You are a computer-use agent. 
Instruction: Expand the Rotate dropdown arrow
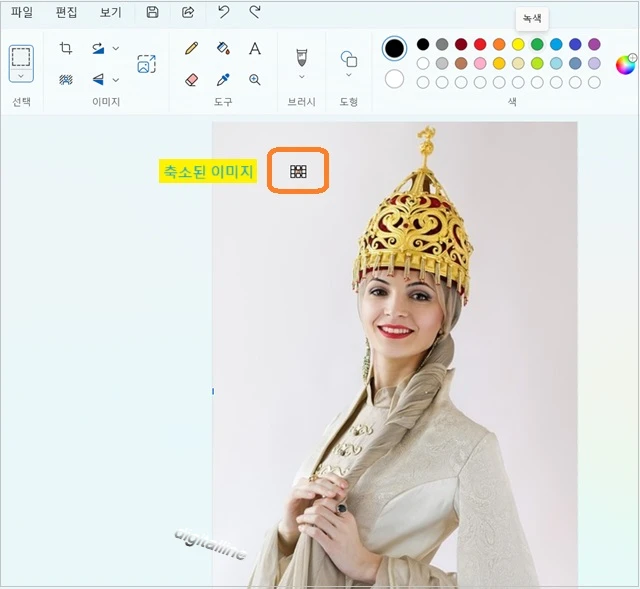coord(116,48)
